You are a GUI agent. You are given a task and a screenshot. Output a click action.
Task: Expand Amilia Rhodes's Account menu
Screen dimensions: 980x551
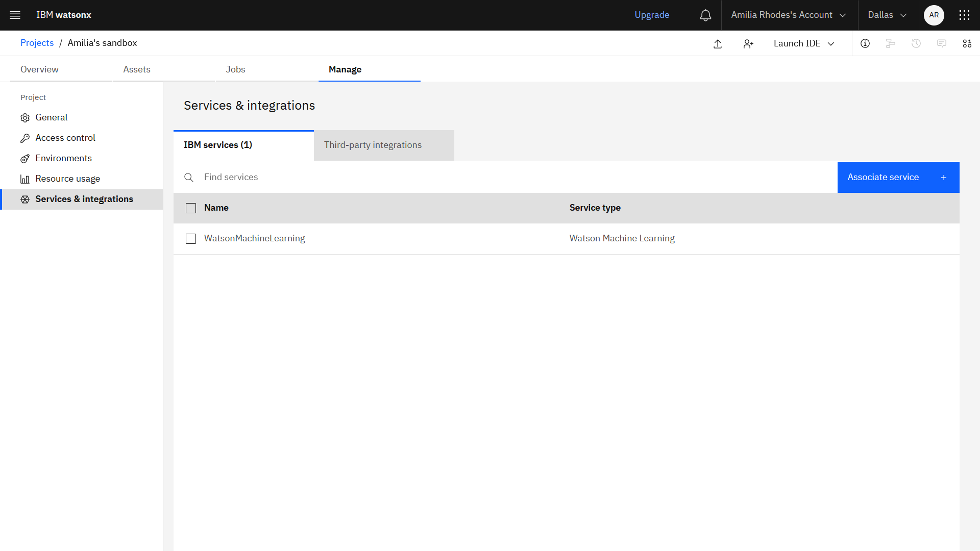point(789,15)
